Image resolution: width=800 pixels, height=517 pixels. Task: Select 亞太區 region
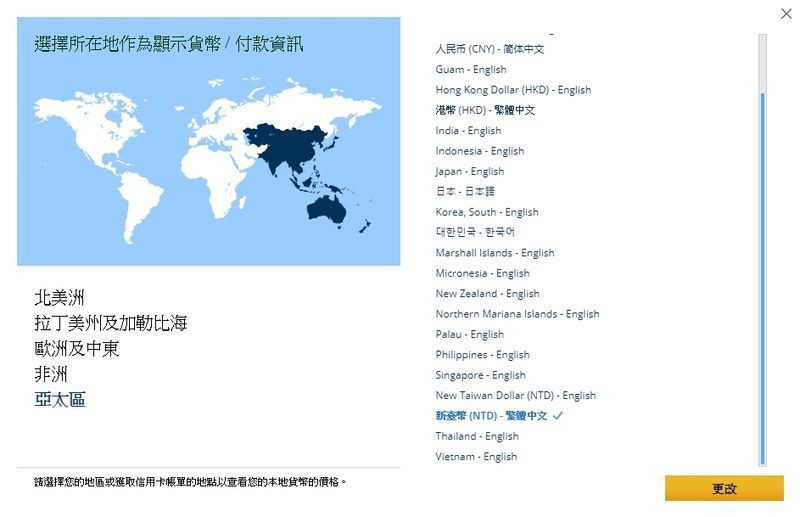click(60, 400)
